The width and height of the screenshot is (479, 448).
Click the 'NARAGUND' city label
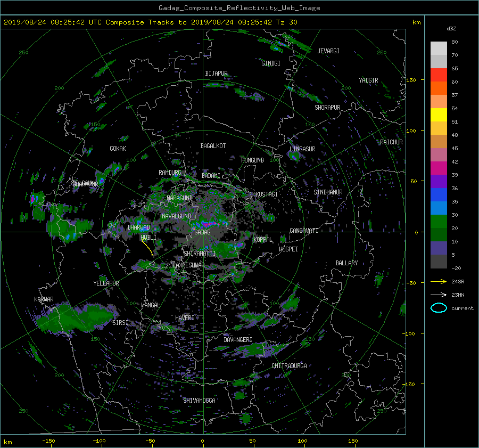pos(180,198)
